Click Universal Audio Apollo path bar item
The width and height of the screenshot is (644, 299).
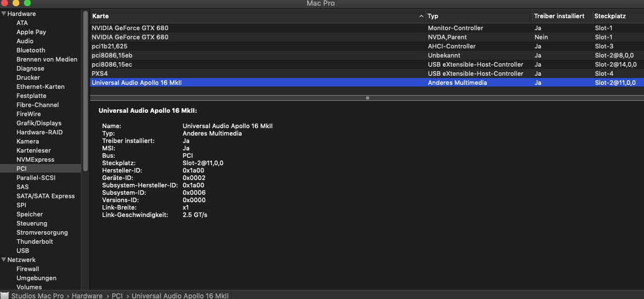pos(180,296)
